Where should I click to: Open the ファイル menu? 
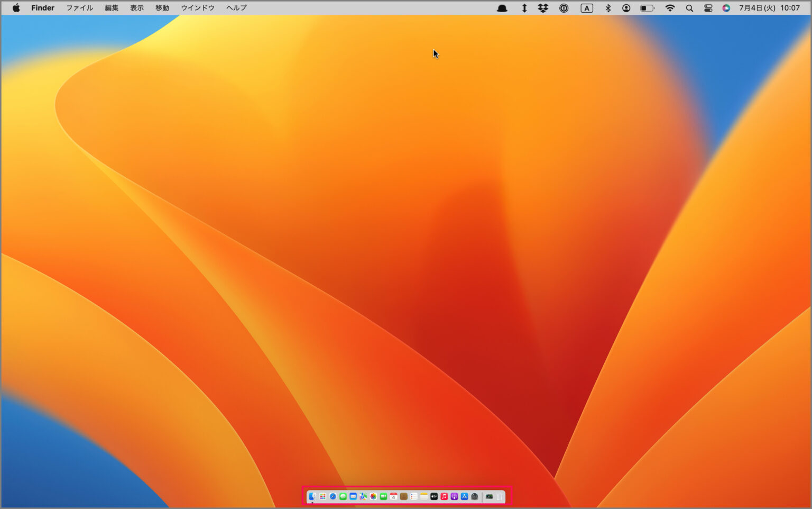click(79, 7)
